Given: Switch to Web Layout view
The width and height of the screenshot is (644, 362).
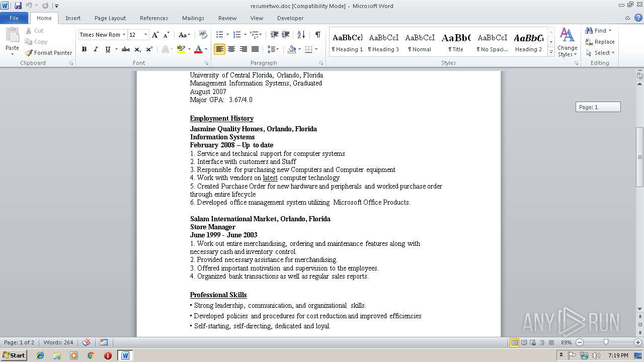Looking at the screenshot, I should [x=533, y=342].
